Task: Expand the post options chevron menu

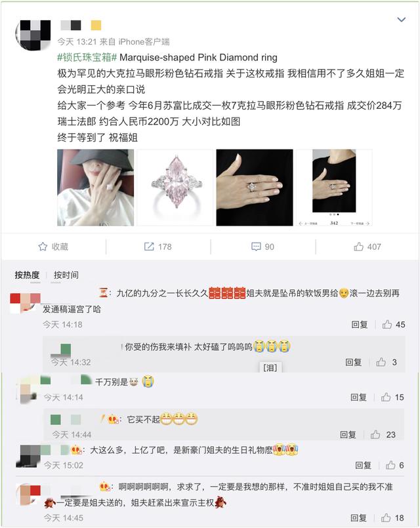Action: (401, 20)
